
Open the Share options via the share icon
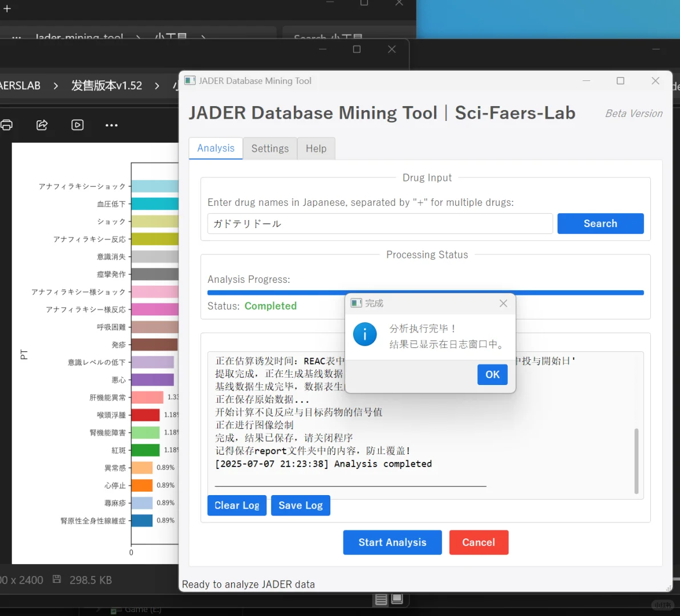point(42,125)
